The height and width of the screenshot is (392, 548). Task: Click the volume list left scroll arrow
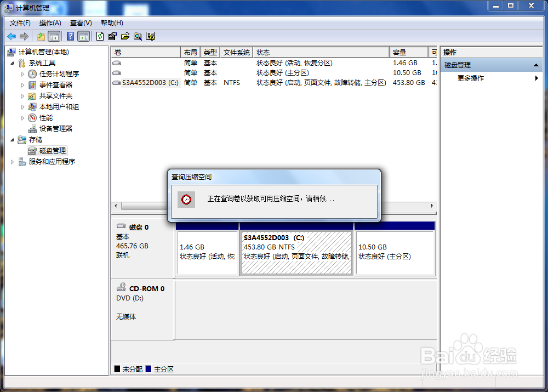[116, 206]
